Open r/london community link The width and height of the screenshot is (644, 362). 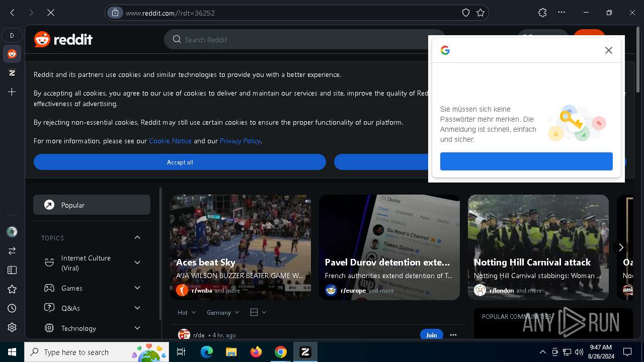pos(502,290)
